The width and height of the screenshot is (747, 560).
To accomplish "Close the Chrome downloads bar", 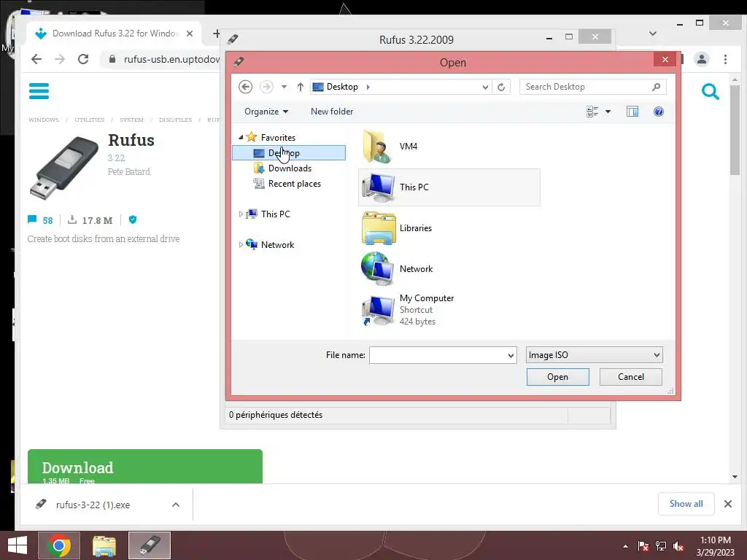I will 727,504.
